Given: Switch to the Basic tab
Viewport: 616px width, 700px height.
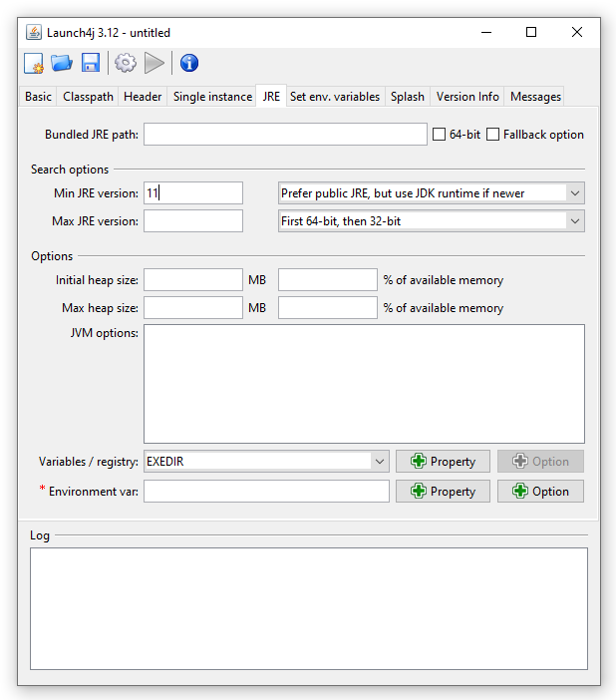Looking at the screenshot, I should pos(38,97).
